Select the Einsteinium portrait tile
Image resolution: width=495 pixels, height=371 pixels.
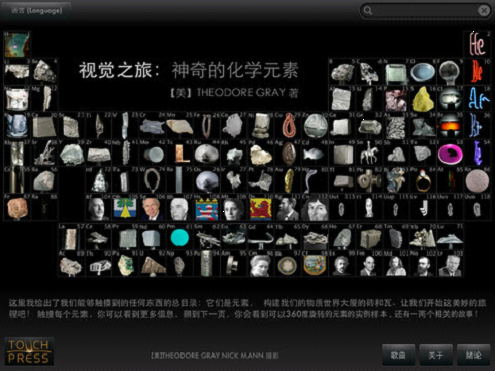342,264
